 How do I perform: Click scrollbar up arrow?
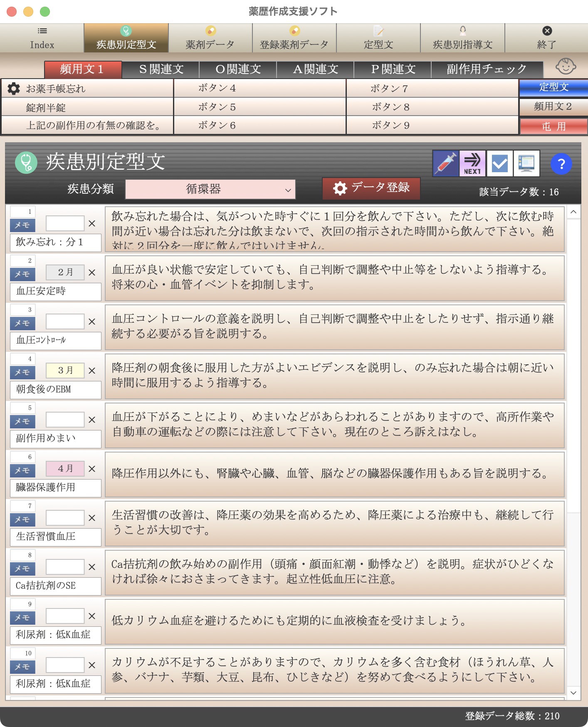[x=573, y=212]
